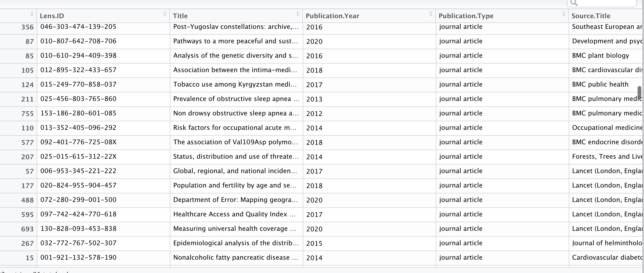This screenshot has width=644, height=273.
Task: Select row number 57
Action: tap(30, 171)
